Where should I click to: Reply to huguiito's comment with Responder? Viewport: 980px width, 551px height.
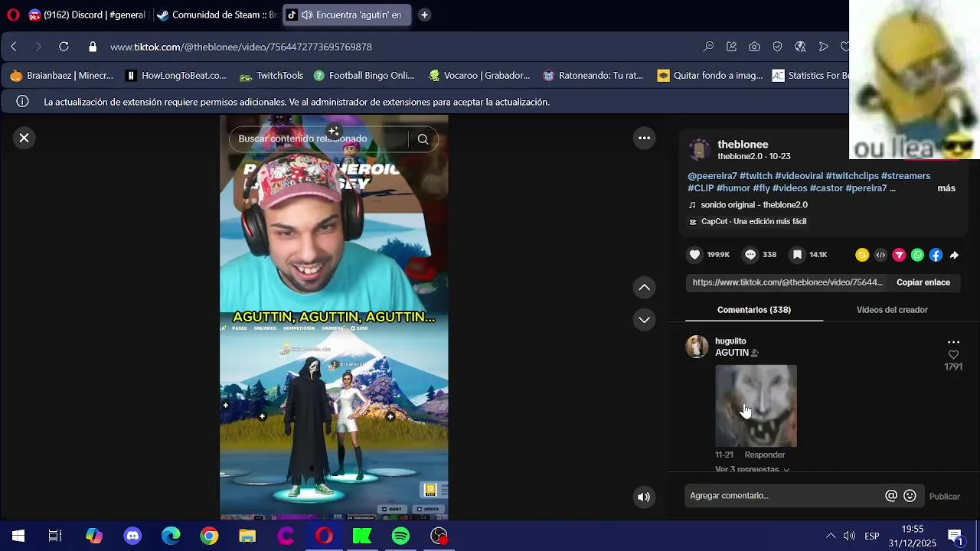(x=764, y=455)
